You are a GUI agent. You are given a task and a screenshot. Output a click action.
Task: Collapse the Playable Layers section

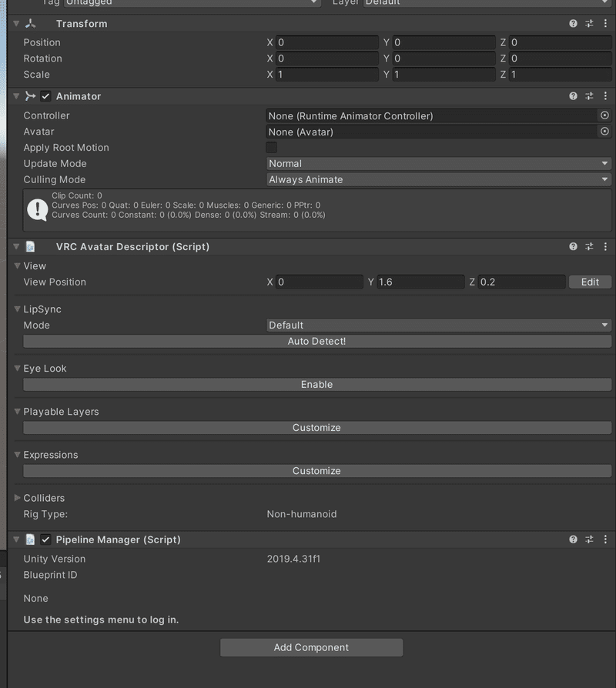18,412
